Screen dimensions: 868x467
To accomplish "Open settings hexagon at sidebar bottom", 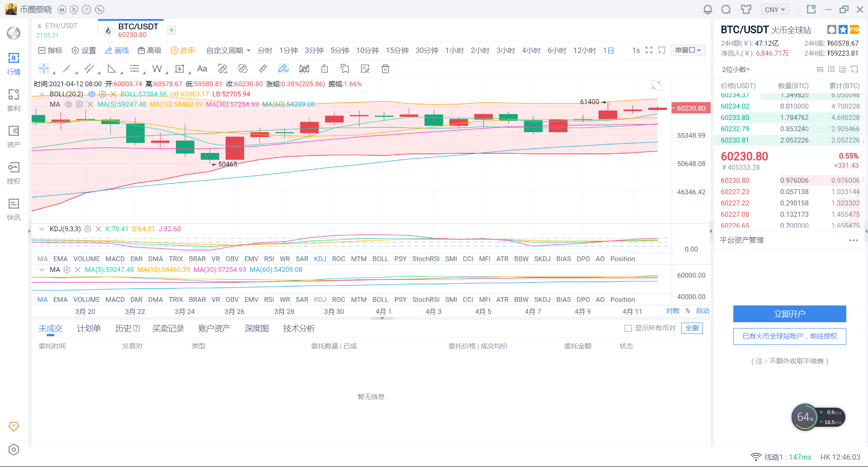I will point(14,449).
